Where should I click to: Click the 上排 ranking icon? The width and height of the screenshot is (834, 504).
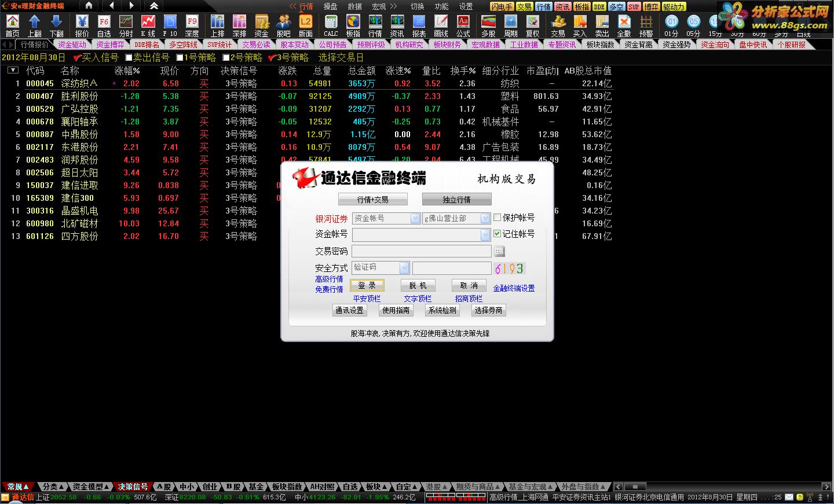click(217, 25)
